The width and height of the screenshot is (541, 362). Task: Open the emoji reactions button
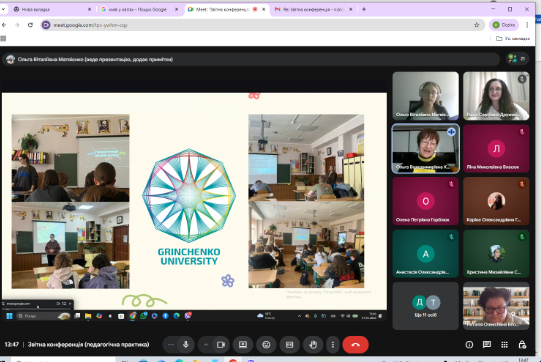click(x=266, y=344)
